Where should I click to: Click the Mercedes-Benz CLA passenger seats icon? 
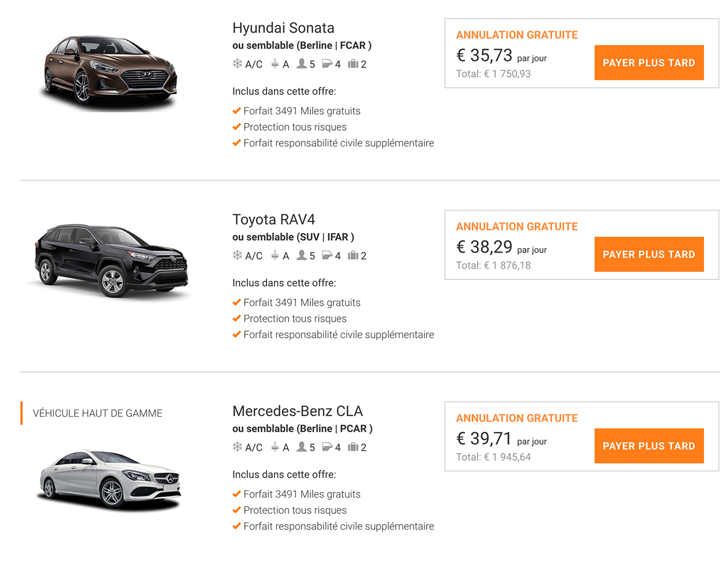[302, 447]
